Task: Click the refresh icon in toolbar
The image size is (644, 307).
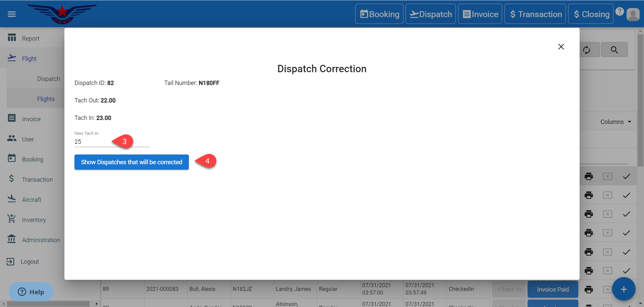Action: point(586,50)
